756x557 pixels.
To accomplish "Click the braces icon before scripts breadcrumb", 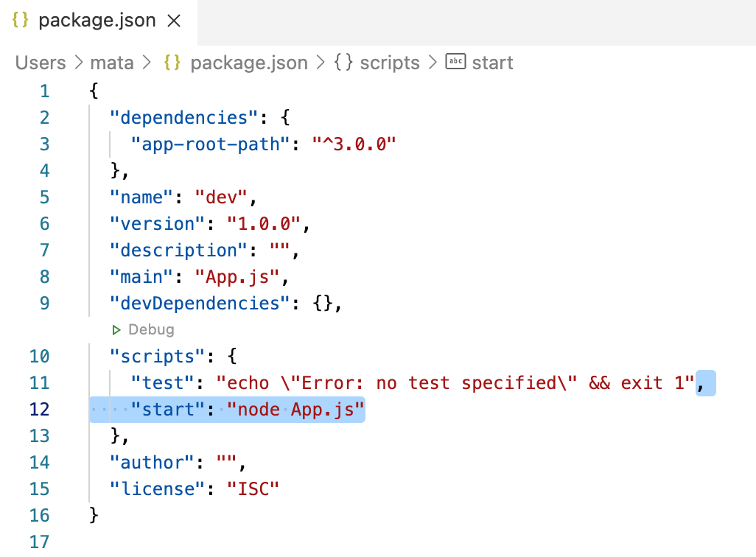I will (343, 62).
